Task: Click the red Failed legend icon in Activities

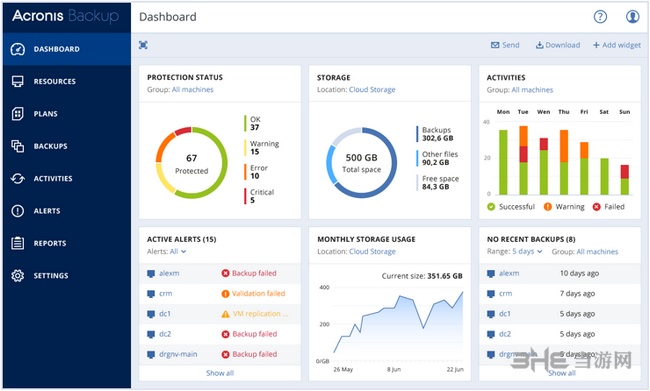Action: point(597,206)
